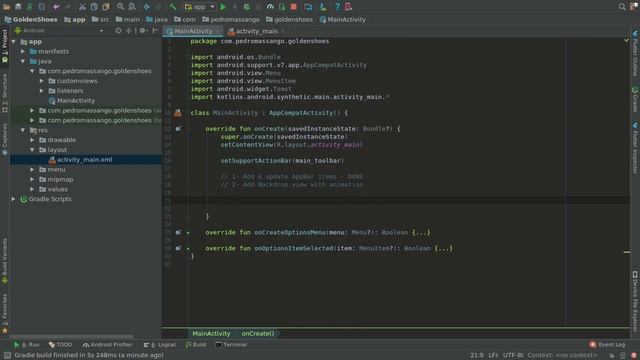
Task: Open the Terminal tool window tab
Action: (x=231, y=345)
